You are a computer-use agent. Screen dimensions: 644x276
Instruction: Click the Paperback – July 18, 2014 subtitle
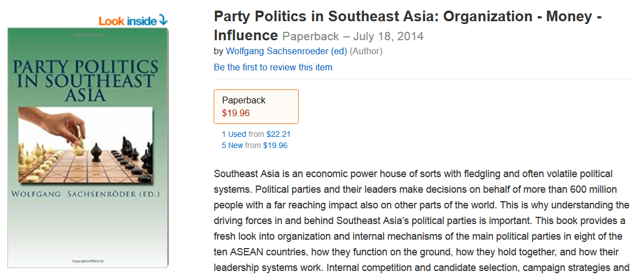coord(353,36)
